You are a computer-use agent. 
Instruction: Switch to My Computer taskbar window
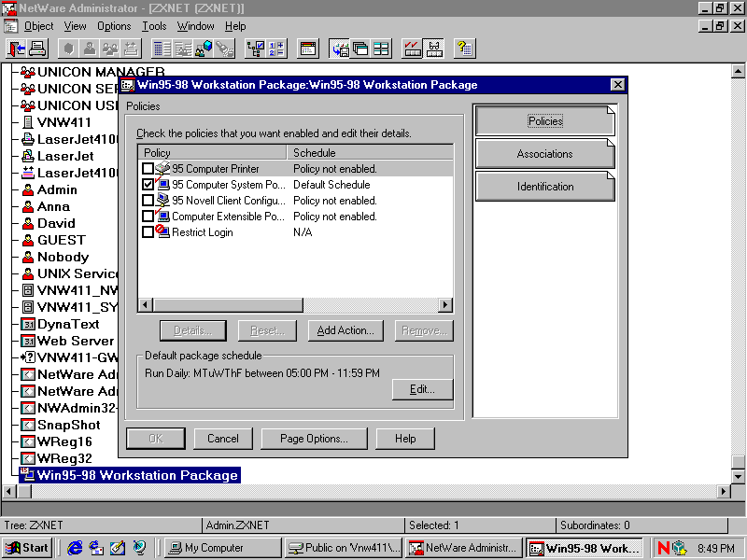click(222, 548)
